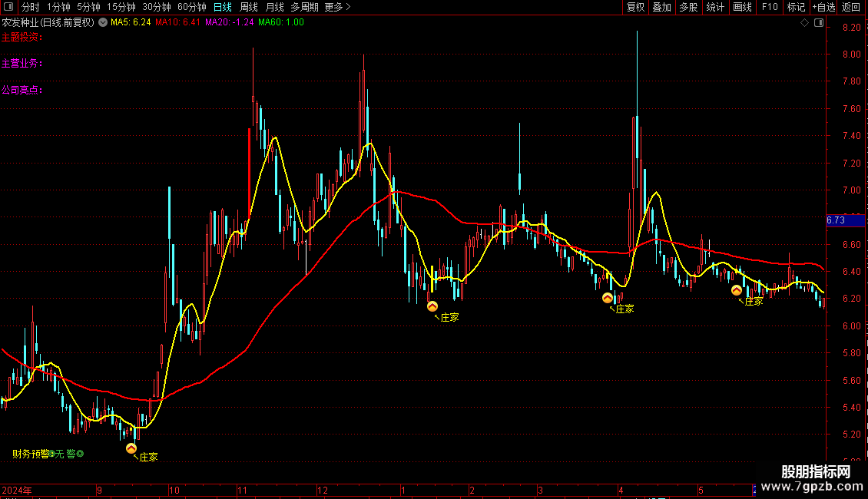Click the MA60: 1.00 indicator value
Viewport: 868px width, 499px height.
click(280, 22)
